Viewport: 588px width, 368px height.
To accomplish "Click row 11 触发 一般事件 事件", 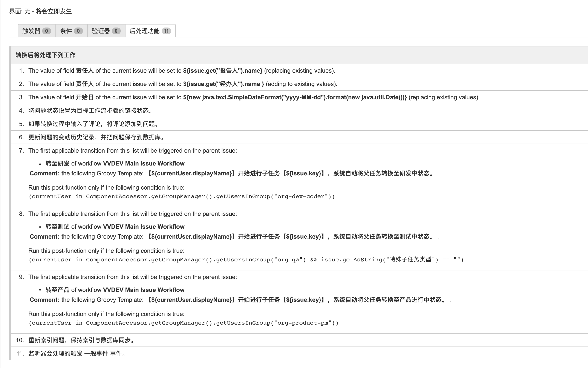I will 77,353.
